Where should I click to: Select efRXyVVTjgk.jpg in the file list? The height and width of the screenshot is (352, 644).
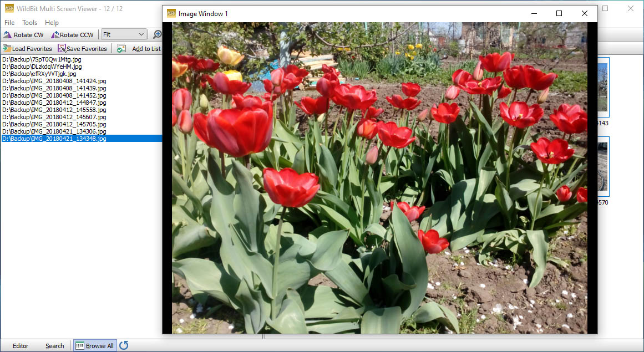point(39,74)
